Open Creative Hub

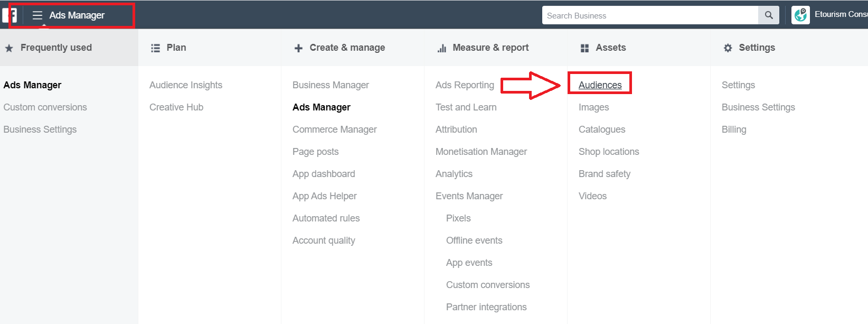tap(176, 107)
